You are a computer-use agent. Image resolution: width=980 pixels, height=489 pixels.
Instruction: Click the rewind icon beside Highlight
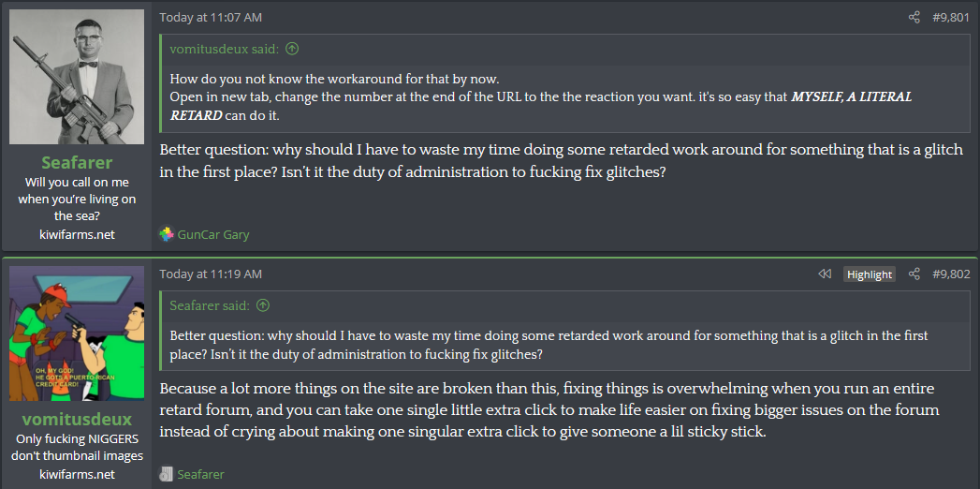pyautogui.click(x=825, y=274)
